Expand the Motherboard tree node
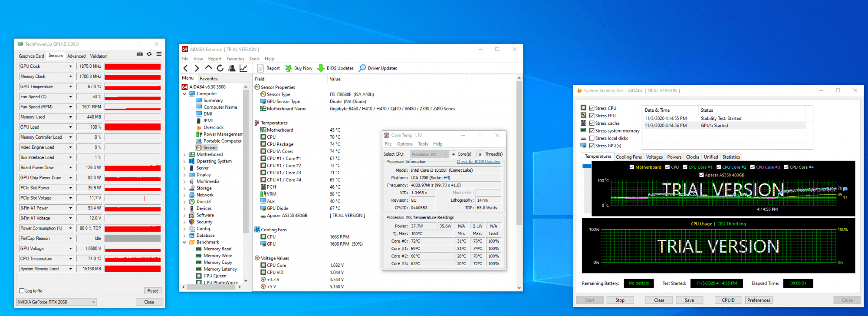Image resolution: width=868 pixels, height=316 pixels. 184,155
